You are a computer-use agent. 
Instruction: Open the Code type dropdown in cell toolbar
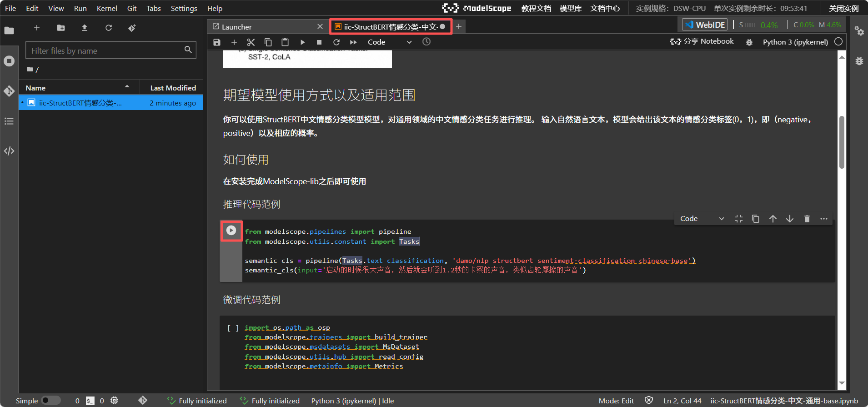point(702,219)
